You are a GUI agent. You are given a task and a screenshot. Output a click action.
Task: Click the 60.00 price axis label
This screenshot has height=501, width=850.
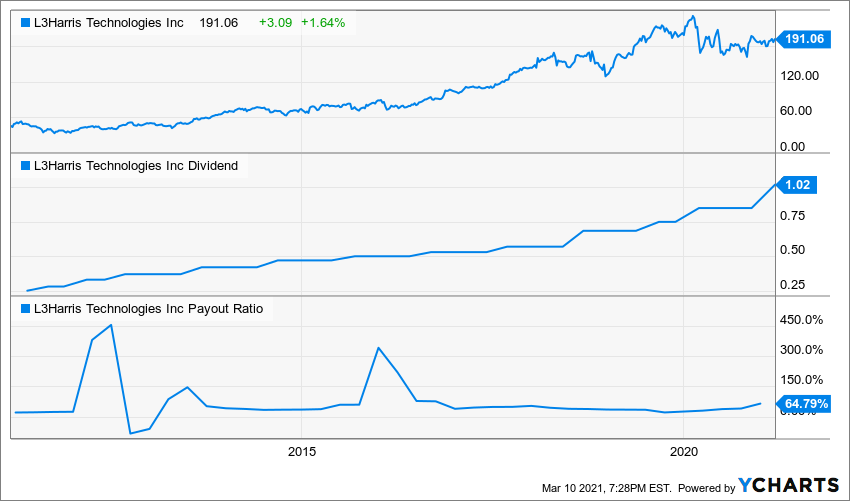[796, 111]
